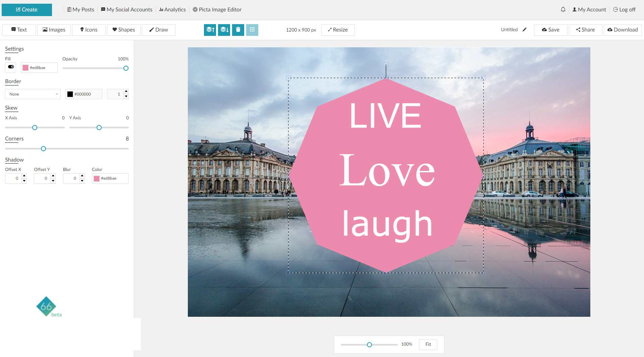Open the Icons tool panel
The width and height of the screenshot is (644, 357).
pos(89,30)
